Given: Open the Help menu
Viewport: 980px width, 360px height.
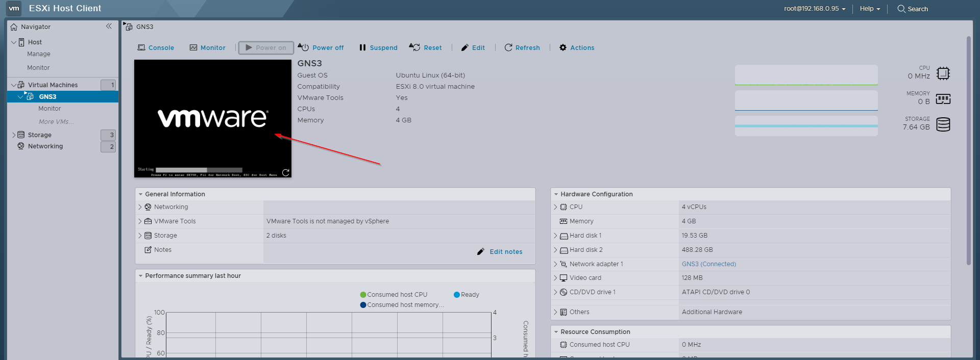Looking at the screenshot, I should [x=870, y=9].
